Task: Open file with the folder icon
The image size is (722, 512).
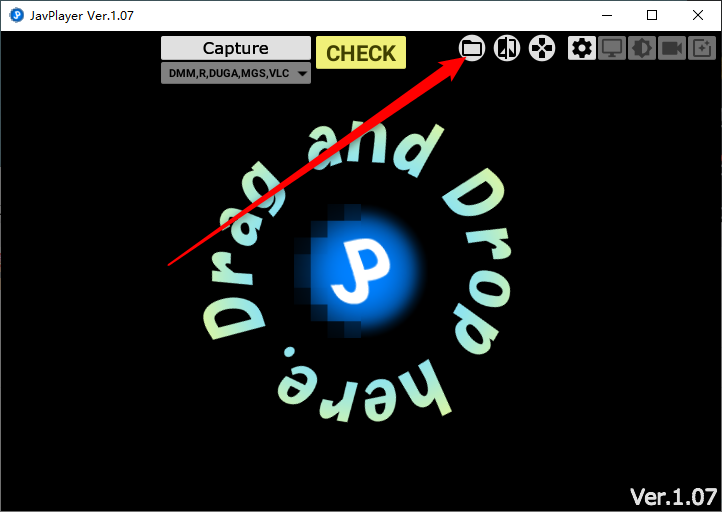Action: click(472, 48)
